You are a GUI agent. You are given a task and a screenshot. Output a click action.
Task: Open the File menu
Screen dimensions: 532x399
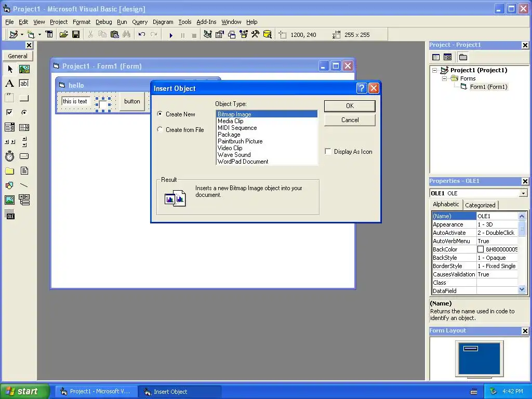(x=9, y=22)
